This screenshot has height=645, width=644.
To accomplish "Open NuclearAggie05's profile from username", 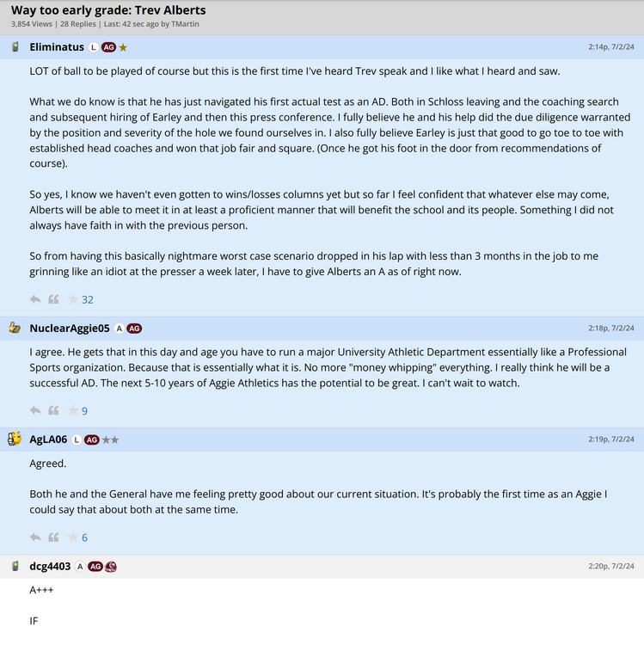I will point(70,329).
